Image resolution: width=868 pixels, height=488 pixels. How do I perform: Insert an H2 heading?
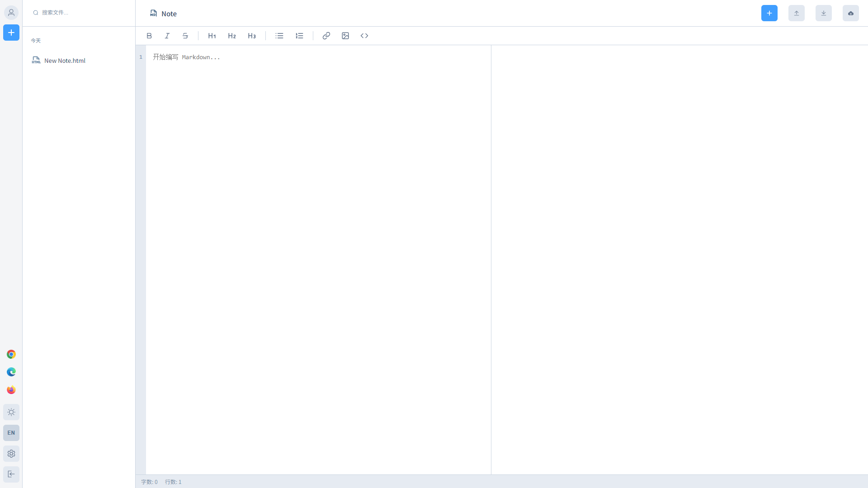pos(232,36)
